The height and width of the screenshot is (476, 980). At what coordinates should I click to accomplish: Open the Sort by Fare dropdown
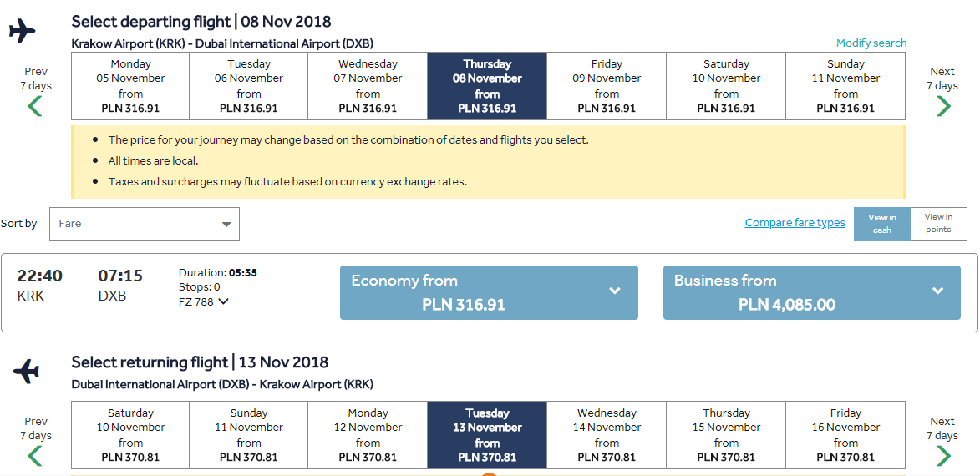(x=145, y=224)
